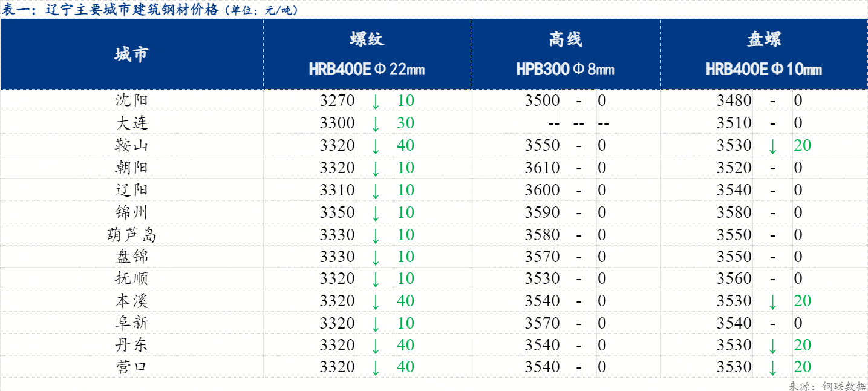Select the 城市 column header
Viewport: 868px width, 391px height.
click(131, 54)
